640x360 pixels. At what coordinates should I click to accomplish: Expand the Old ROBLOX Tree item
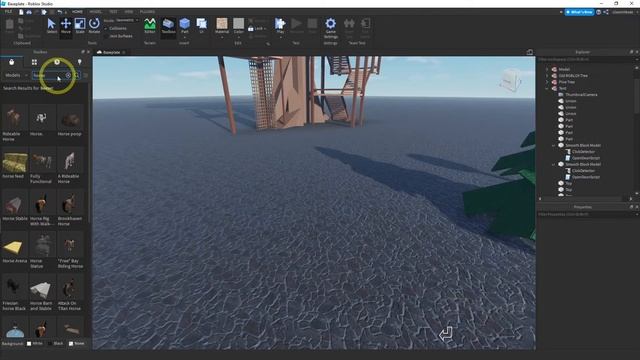click(x=547, y=76)
